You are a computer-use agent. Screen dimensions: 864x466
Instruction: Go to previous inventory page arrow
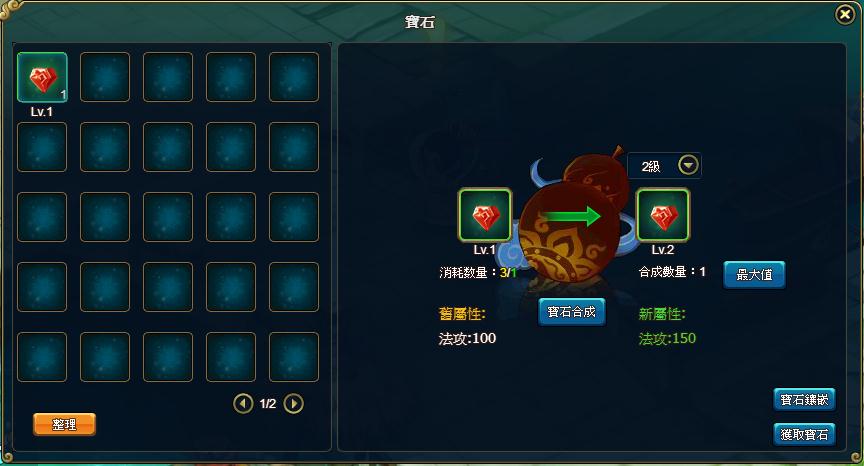point(243,403)
